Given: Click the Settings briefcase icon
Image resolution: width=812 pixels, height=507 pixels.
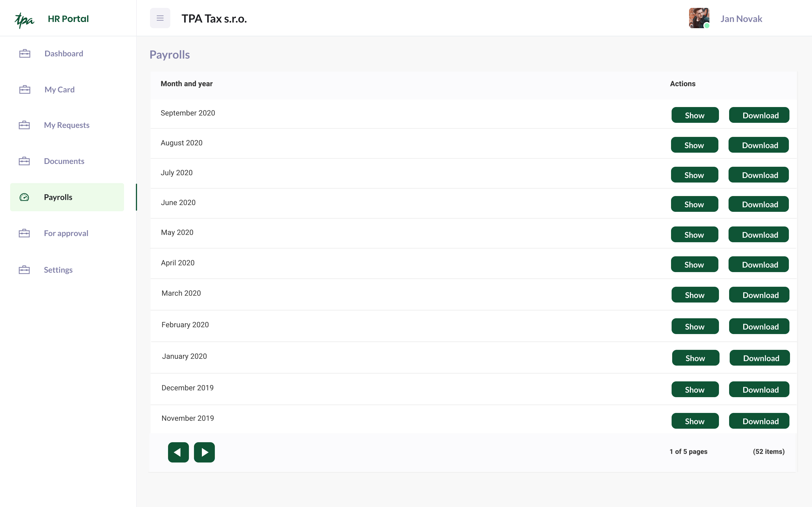Looking at the screenshot, I should click(x=24, y=270).
